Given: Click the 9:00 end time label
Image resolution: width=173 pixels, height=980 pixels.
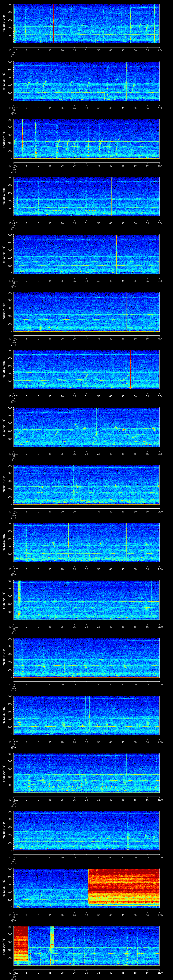Looking at the screenshot, I should click(x=160, y=454).
